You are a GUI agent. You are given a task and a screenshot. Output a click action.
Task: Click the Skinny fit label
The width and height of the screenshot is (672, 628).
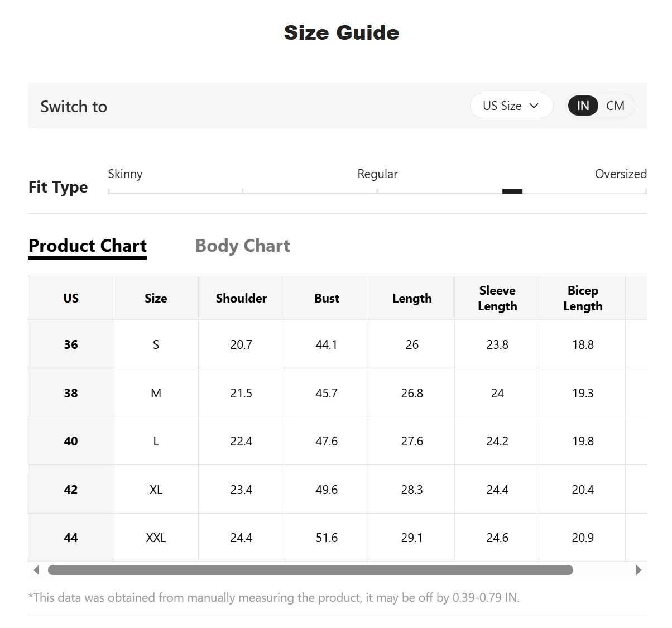[x=125, y=174]
